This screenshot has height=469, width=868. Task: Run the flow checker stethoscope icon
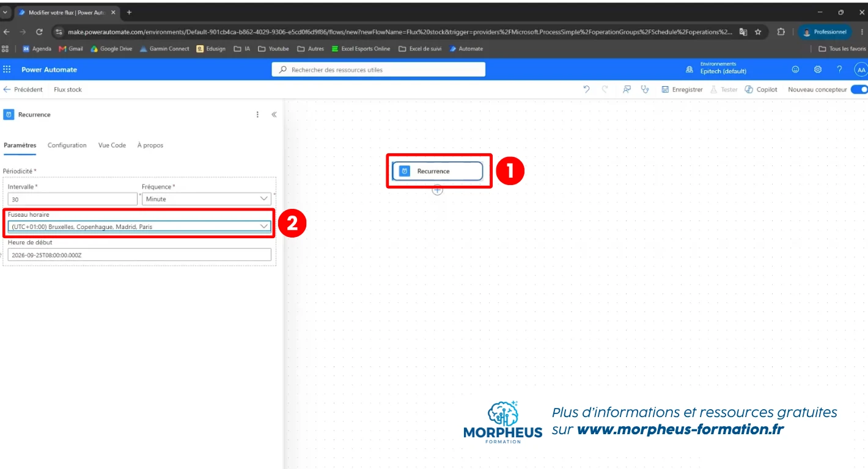point(644,89)
